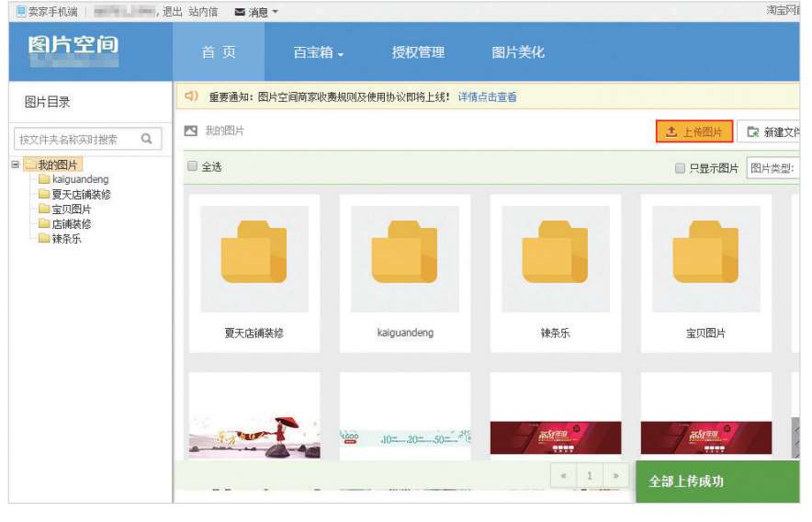Click the speaker announcement icon

192,96
